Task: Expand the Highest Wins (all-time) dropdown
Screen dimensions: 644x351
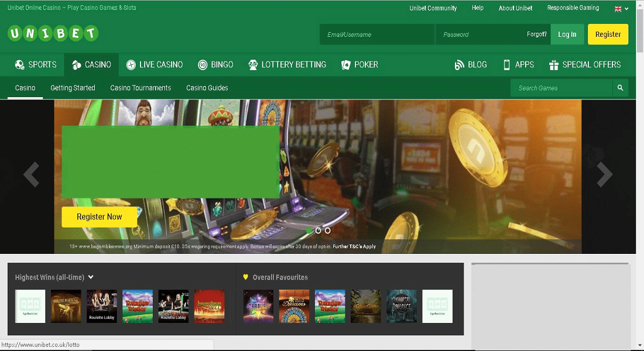Action: [x=91, y=277]
